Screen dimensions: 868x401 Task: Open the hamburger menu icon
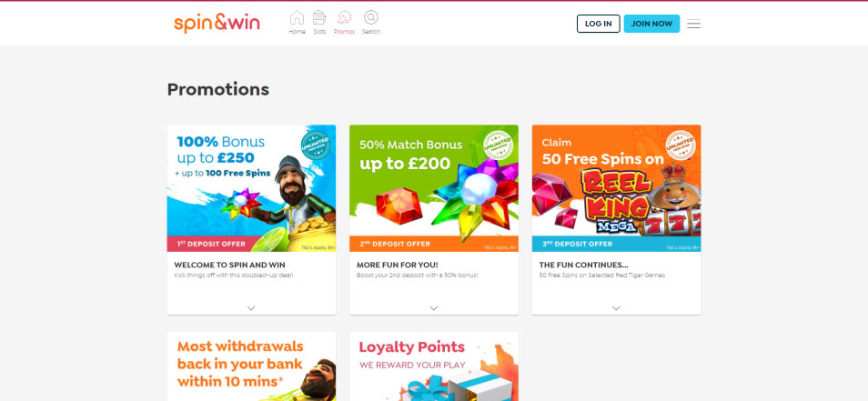(693, 24)
